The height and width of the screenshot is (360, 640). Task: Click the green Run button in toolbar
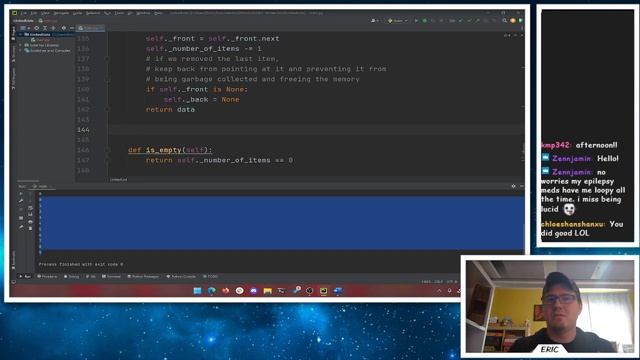pos(416,20)
